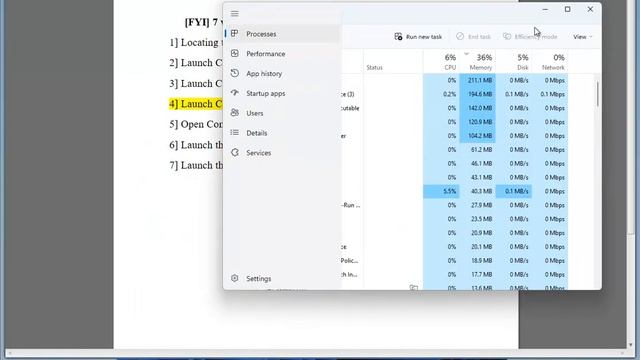This screenshot has width=640, height=360.
Task: Show the Details page
Action: [282, 133]
